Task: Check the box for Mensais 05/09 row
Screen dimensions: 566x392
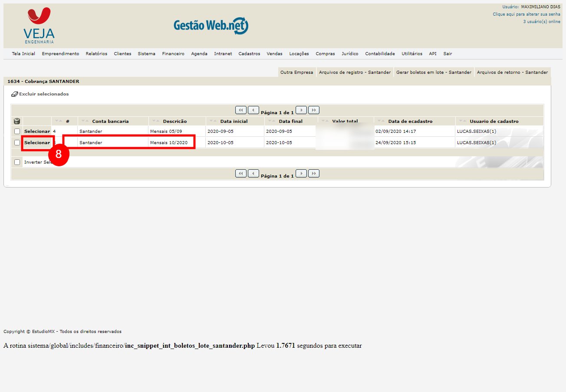Action: 17,131
